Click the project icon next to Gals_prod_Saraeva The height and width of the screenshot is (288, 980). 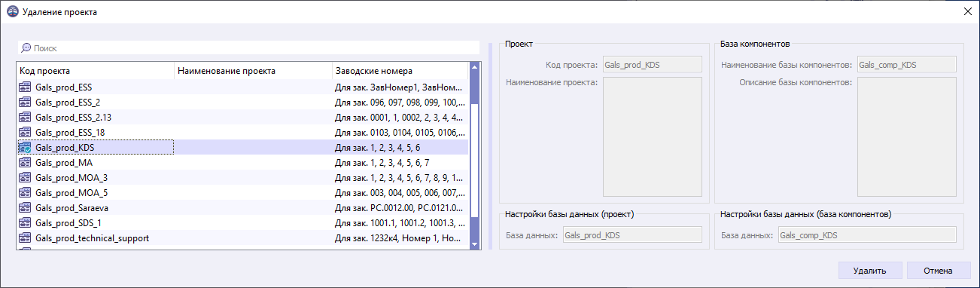(x=25, y=208)
